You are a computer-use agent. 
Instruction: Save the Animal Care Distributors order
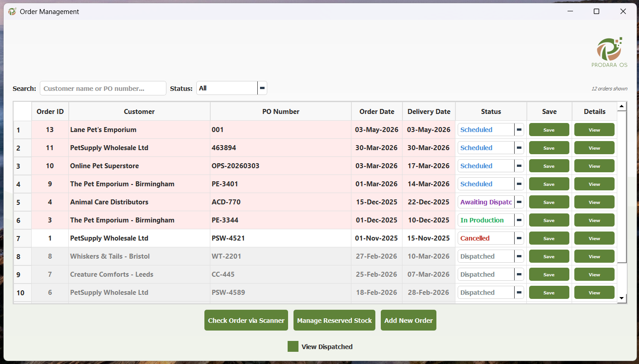549,202
